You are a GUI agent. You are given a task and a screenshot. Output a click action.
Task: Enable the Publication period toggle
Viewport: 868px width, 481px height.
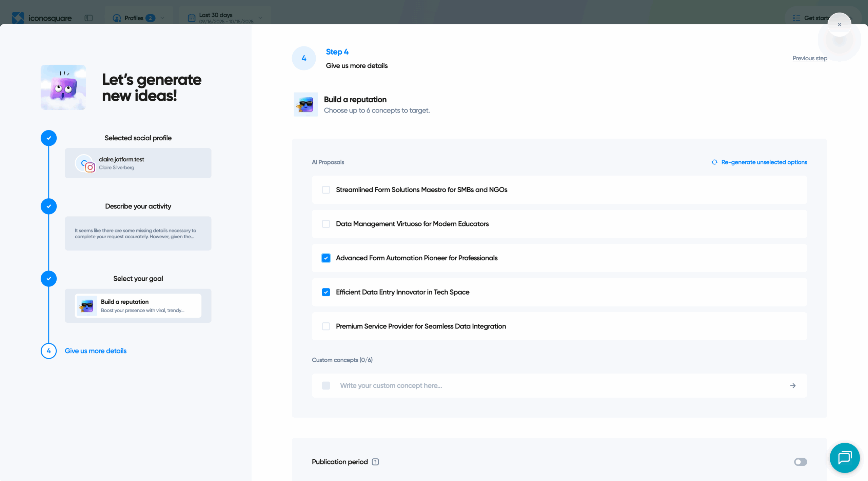801,462
